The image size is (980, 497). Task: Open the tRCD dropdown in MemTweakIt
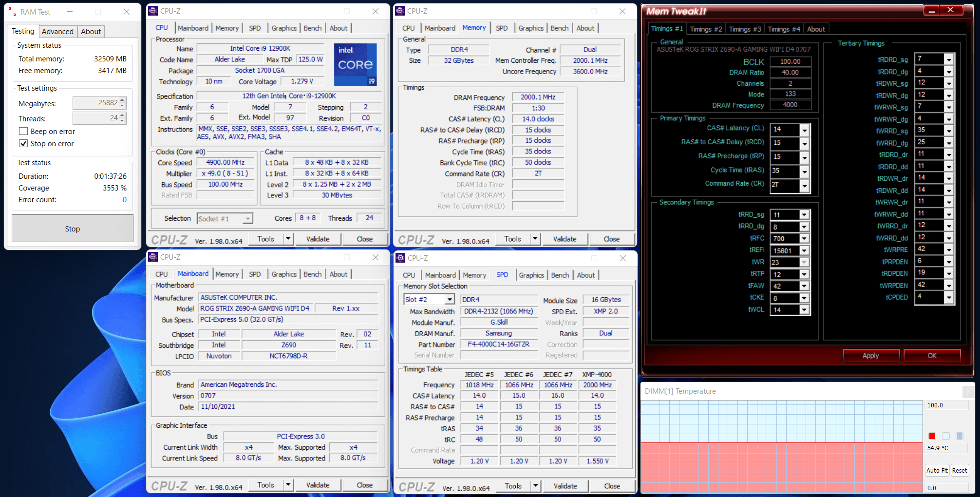click(805, 144)
